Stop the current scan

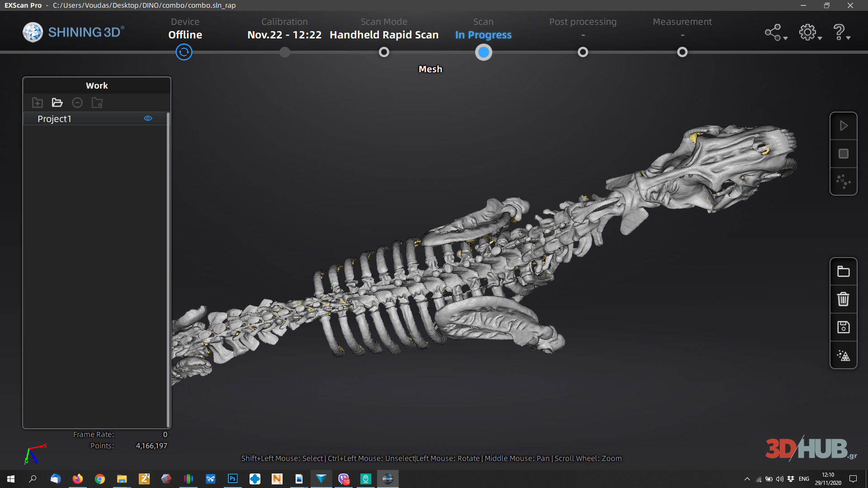tap(843, 154)
